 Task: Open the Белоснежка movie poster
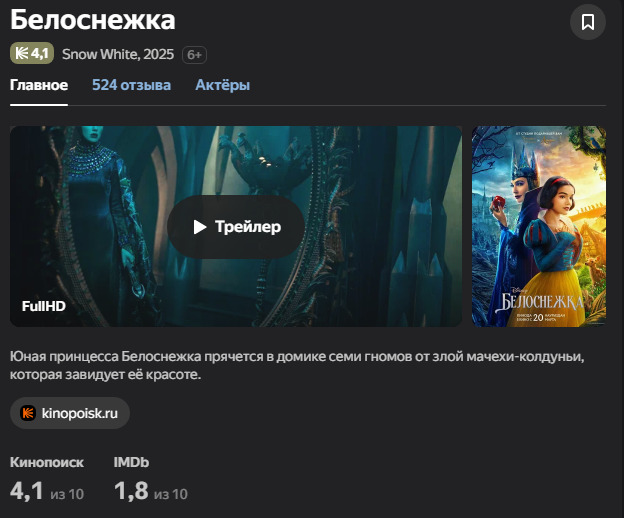tap(539, 226)
